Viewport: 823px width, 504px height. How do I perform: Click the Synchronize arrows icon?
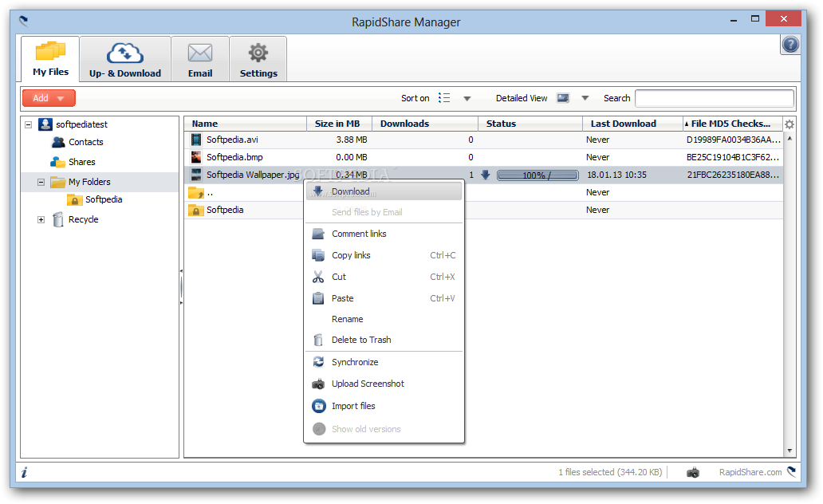[318, 362]
